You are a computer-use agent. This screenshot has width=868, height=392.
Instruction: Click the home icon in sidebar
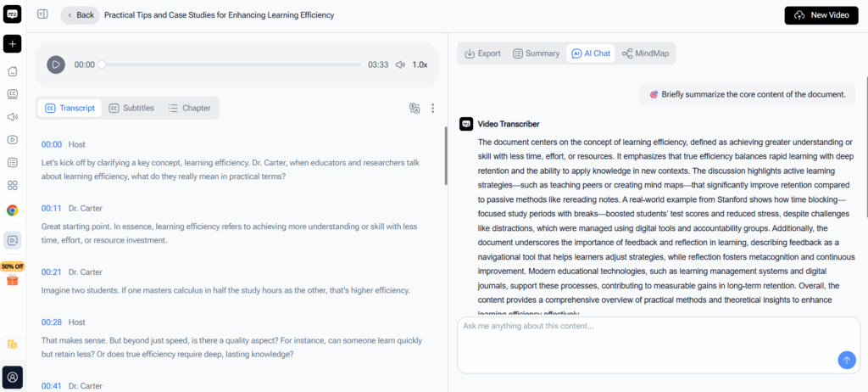tap(13, 71)
